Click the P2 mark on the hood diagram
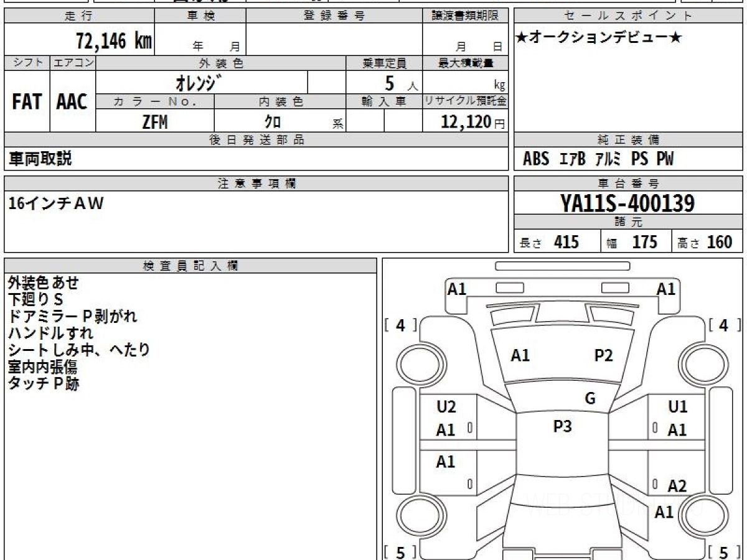This screenshot has height=560, width=747. click(604, 355)
